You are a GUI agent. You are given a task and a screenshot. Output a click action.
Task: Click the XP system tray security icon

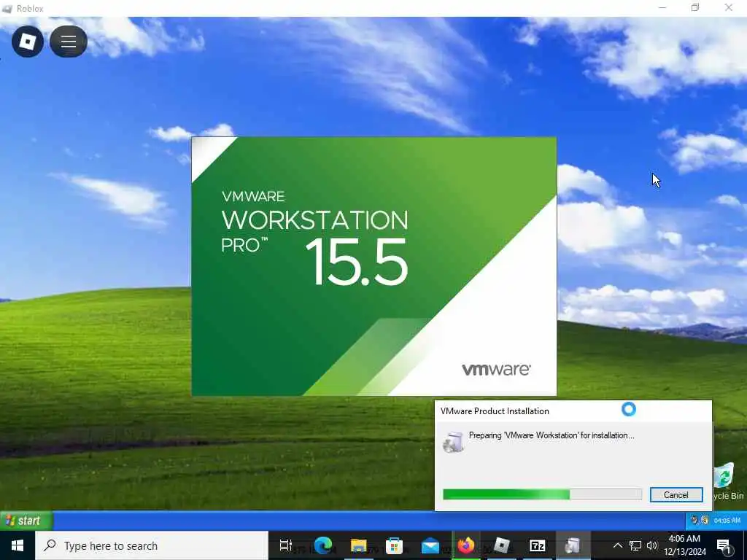705,520
